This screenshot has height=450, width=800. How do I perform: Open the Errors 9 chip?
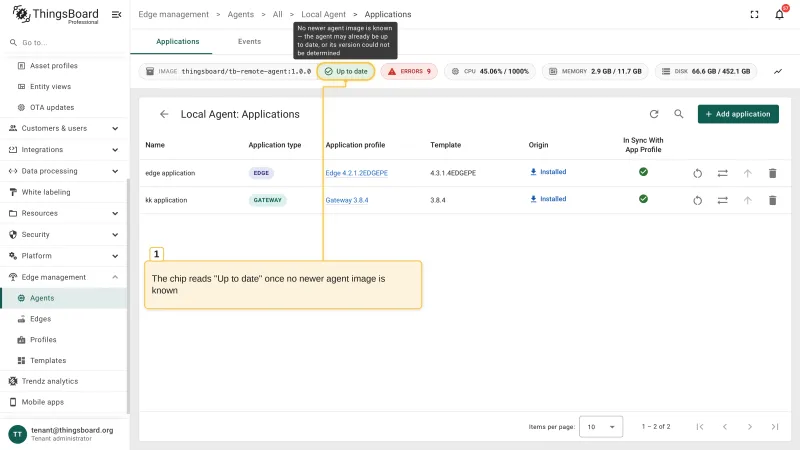(409, 71)
